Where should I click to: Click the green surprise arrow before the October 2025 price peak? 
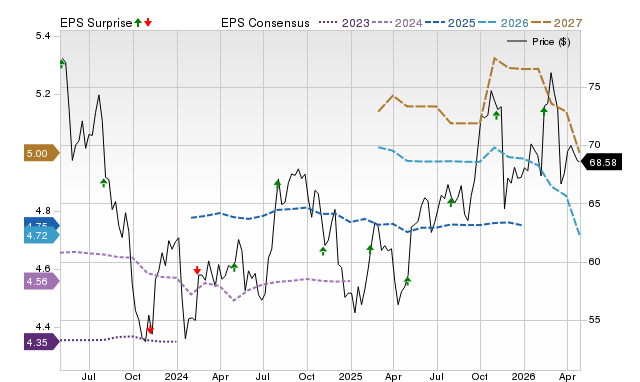click(x=451, y=202)
